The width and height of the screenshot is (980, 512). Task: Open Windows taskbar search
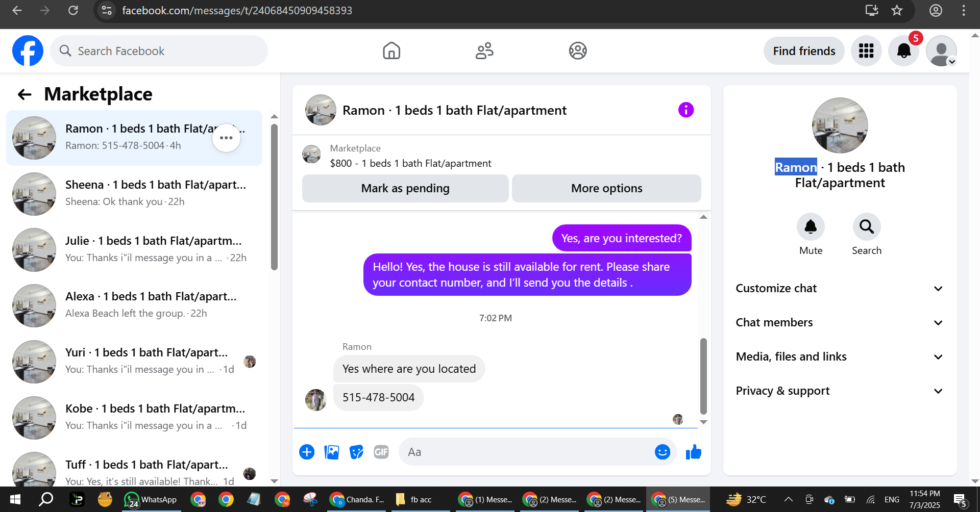[46, 499]
